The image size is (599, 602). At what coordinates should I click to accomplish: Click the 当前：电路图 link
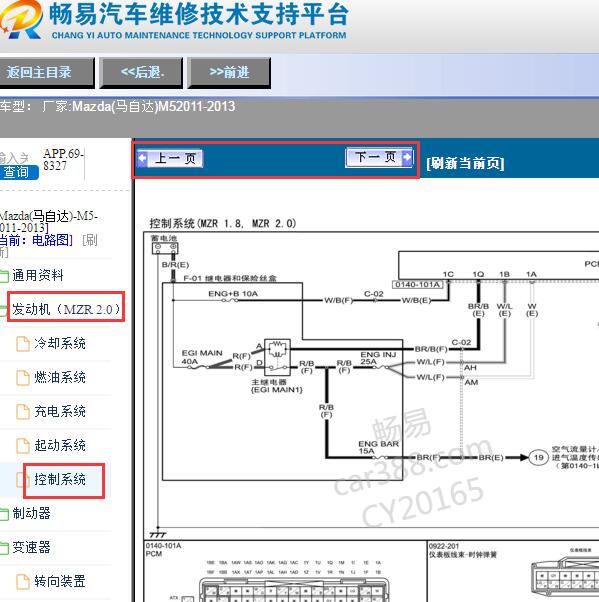36,240
